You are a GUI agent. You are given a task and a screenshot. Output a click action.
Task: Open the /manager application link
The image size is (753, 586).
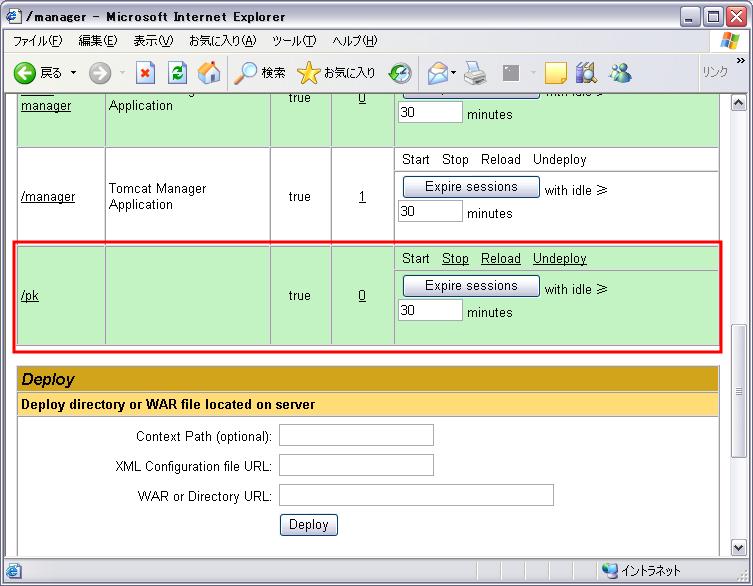(48, 196)
